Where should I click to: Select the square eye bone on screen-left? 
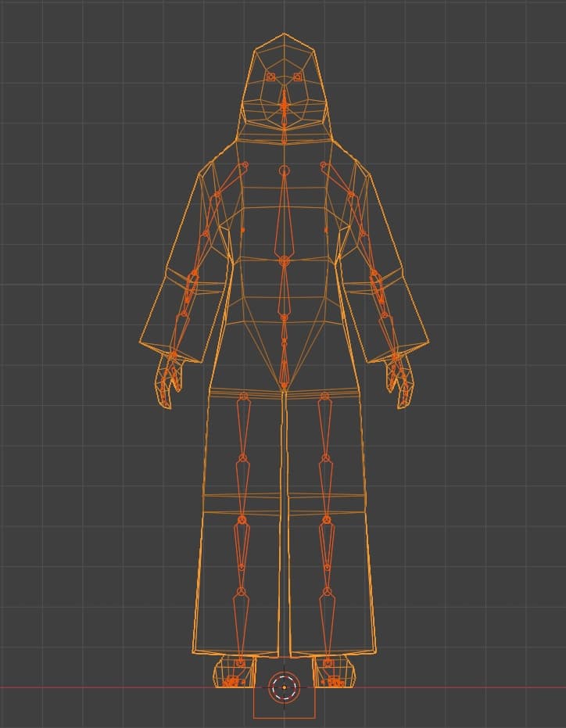tap(270, 77)
